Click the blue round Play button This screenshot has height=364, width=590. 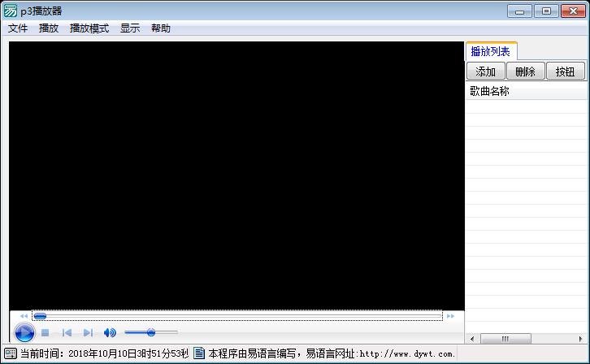coord(24,333)
